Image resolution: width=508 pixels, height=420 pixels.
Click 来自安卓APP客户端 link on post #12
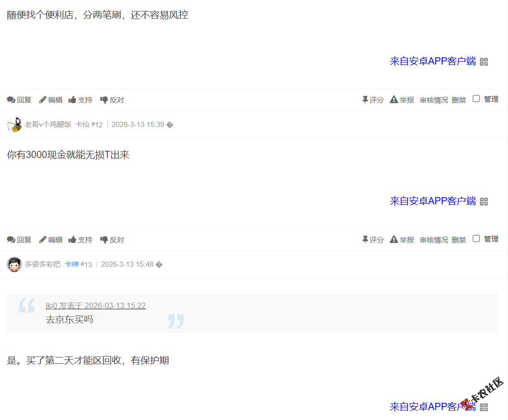[x=432, y=201]
